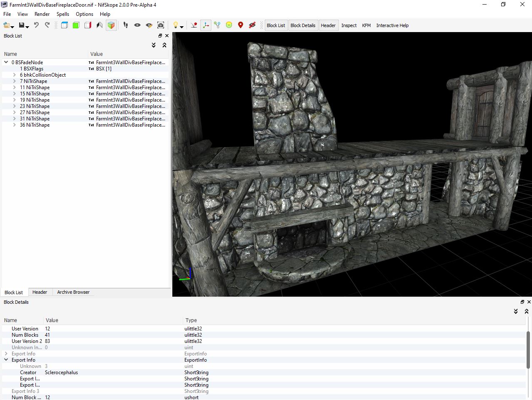Collapse all in Block Details panel
This screenshot has width=532, height=400.
[x=527, y=311]
